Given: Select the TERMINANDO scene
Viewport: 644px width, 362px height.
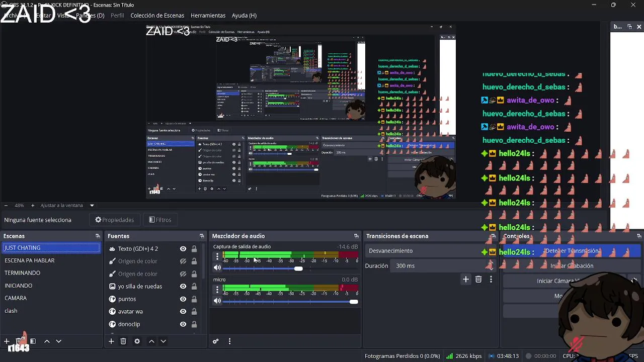Looking at the screenshot, I should (51, 273).
